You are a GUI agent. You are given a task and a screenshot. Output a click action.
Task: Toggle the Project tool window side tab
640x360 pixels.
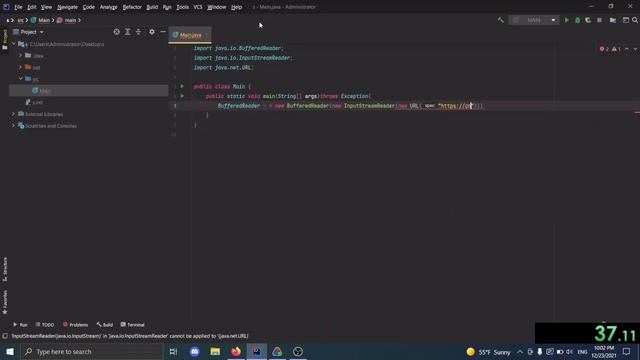pyautogui.click(x=5, y=39)
